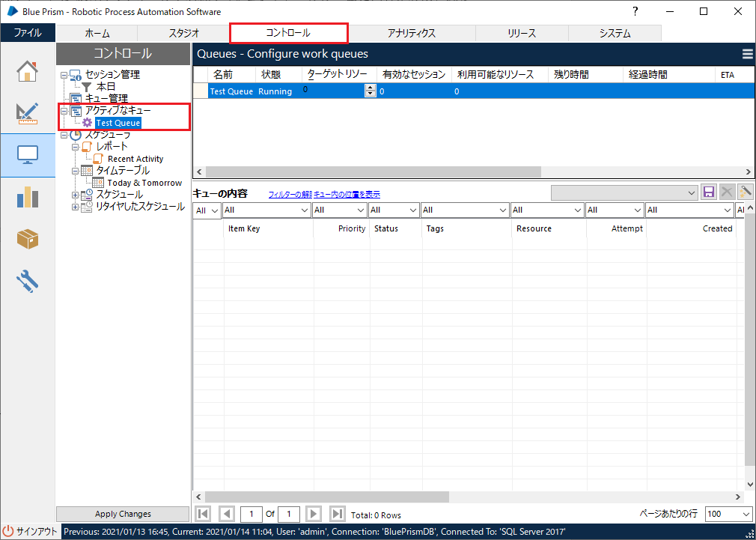Open the ファイル menu
Image resolution: width=756 pixels, height=540 pixels.
(28, 33)
